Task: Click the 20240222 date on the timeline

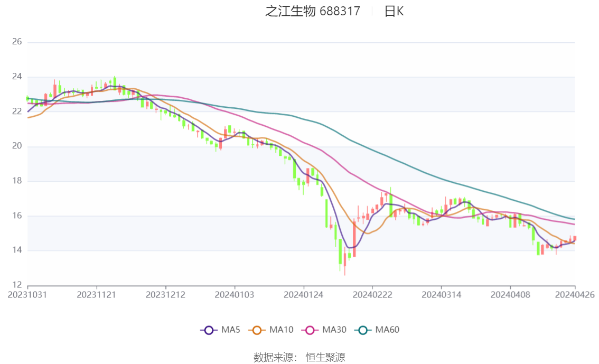Action: [372, 294]
